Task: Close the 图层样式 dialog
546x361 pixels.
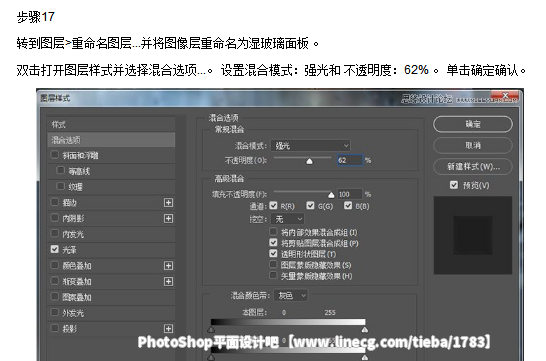Action: pyautogui.click(x=505, y=95)
